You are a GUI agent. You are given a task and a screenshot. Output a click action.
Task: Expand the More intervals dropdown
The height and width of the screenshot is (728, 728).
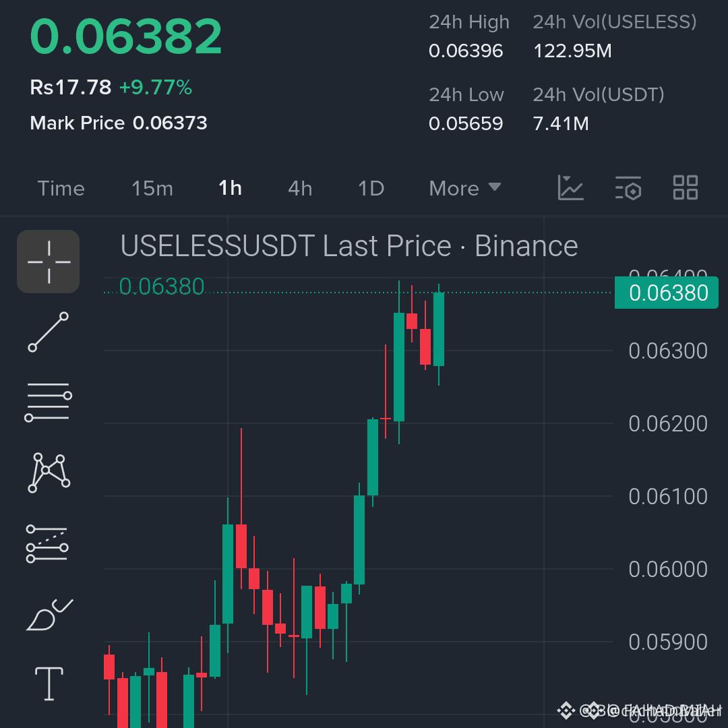[464, 189]
